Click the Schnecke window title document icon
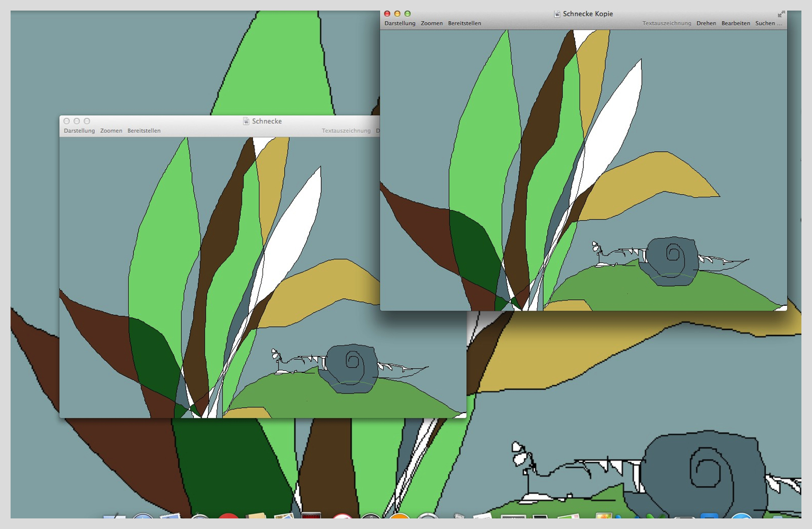The image size is (812, 529). [246, 121]
